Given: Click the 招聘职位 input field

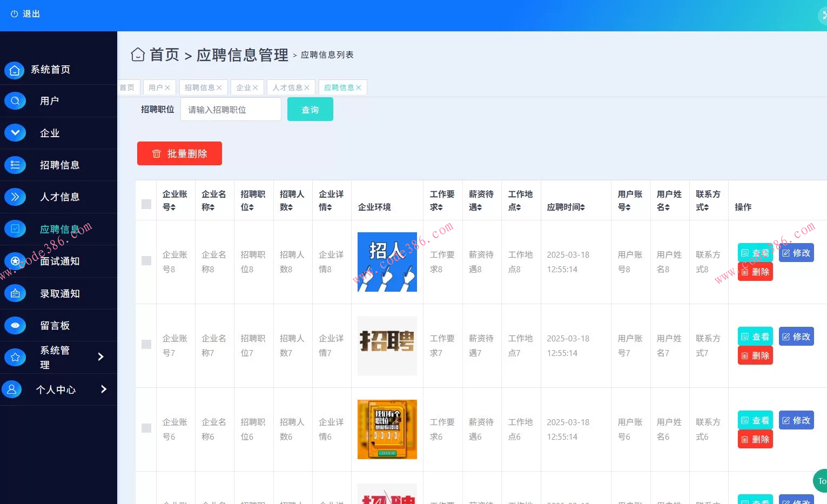Looking at the screenshot, I should click(231, 109).
